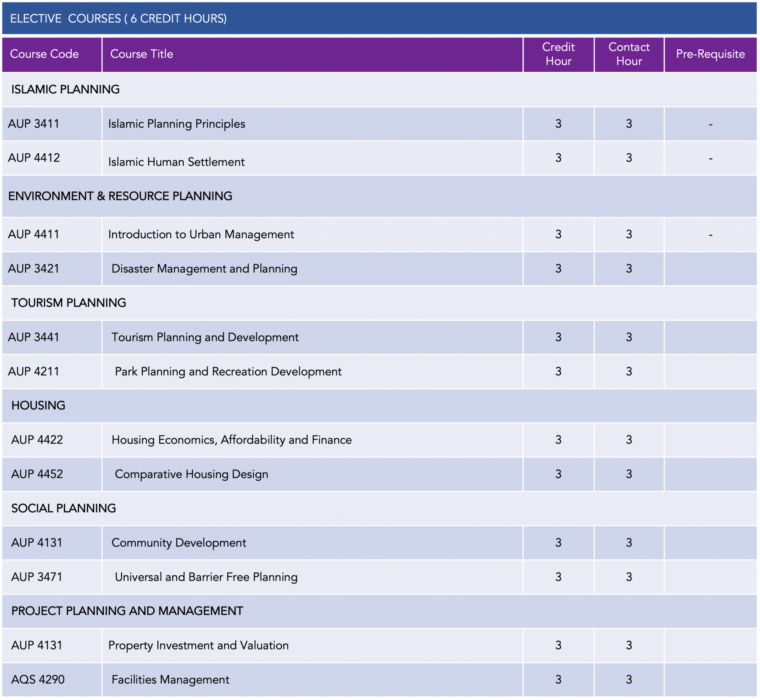
Task: Select the 'SOCIAL PLANNING' section heading
Action: (64, 508)
